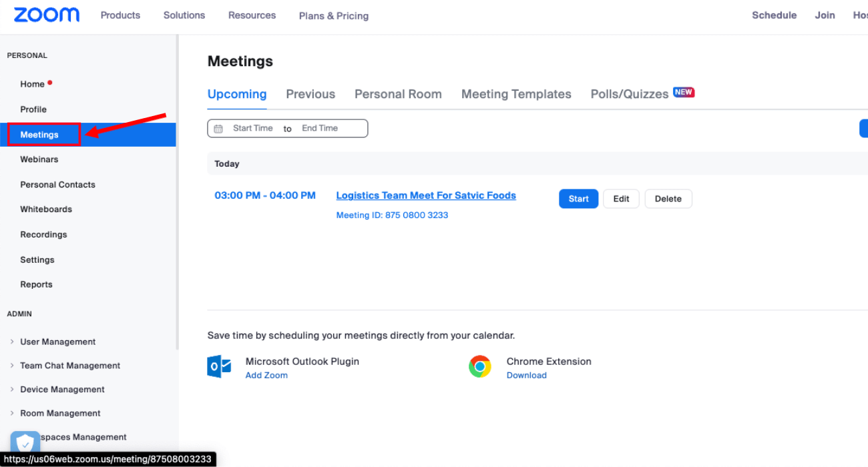The image size is (868, 467).
Task: Open Personal Contacts in sidebar
Action: click(57, 185)
